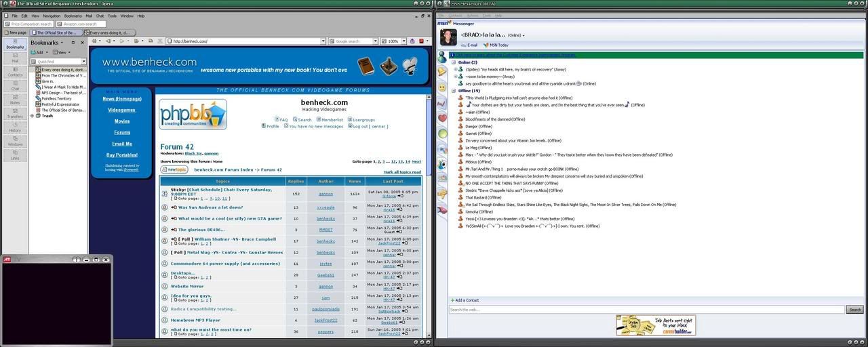The height and width of the screenshot is (347, 868).
Task: Collapse the Online (3) contact group
Action: click(454, 62)
